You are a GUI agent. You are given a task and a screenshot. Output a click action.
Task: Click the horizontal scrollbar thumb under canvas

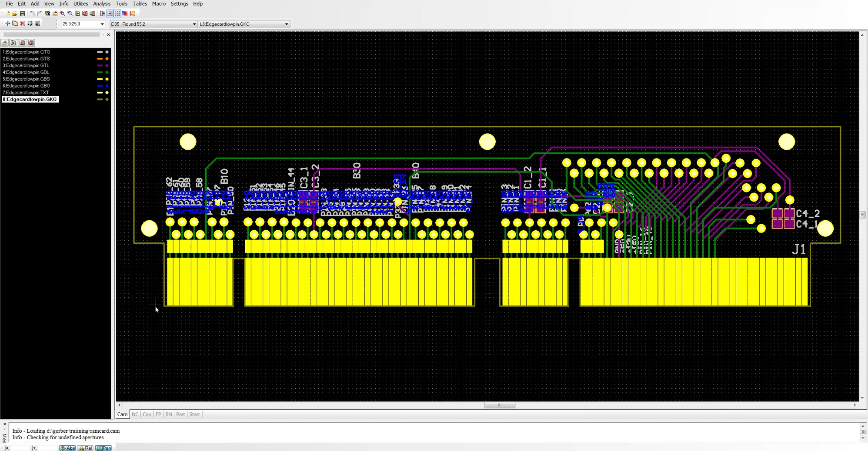click(500, 405)
